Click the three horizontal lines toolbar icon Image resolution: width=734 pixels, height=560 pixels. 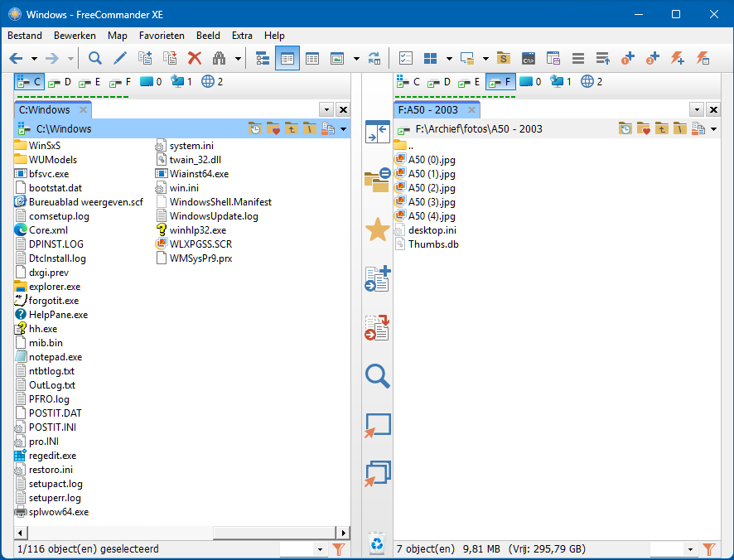(x=578, y=59)
